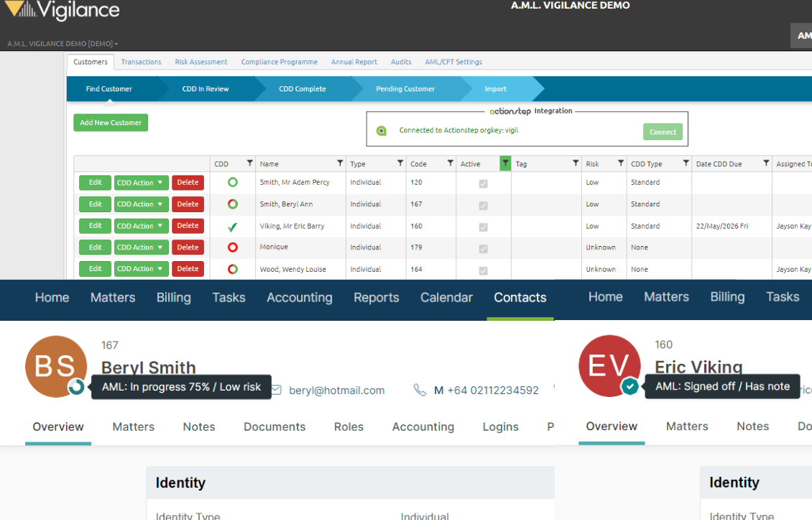Open the CDD Action dropdown for Smith, Beryl Ann
The width and height of the screenshot is (812, 520).
[141, 204]
